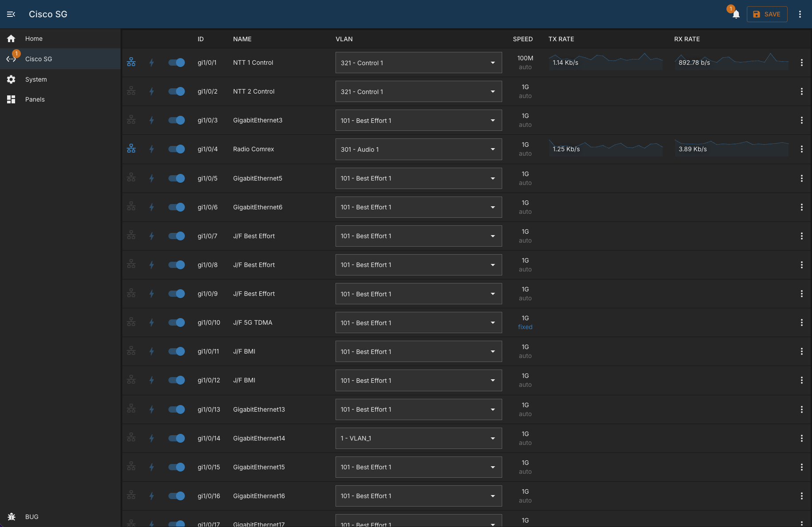Click the NAME column header
The height and width of the screenshot is (527, 812).
click(242, 39)
